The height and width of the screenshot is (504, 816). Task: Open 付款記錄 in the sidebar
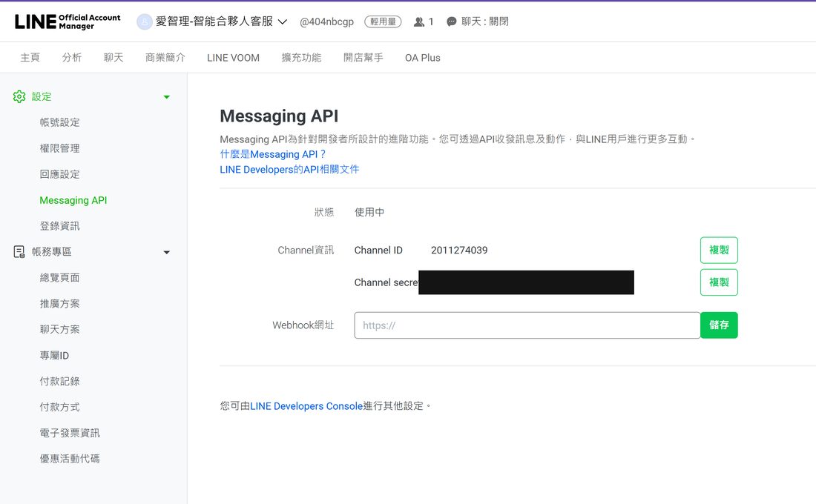(60, 381)
